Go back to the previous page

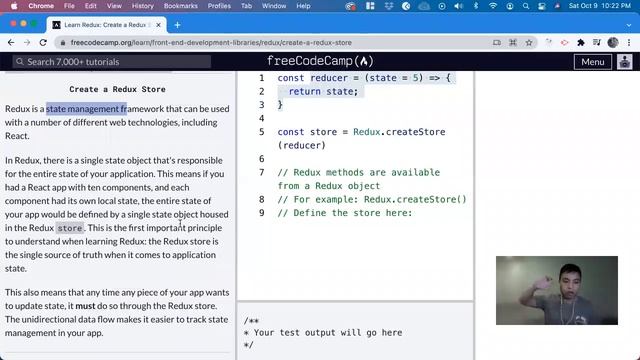pyautogui.click(x=11, y=42)
